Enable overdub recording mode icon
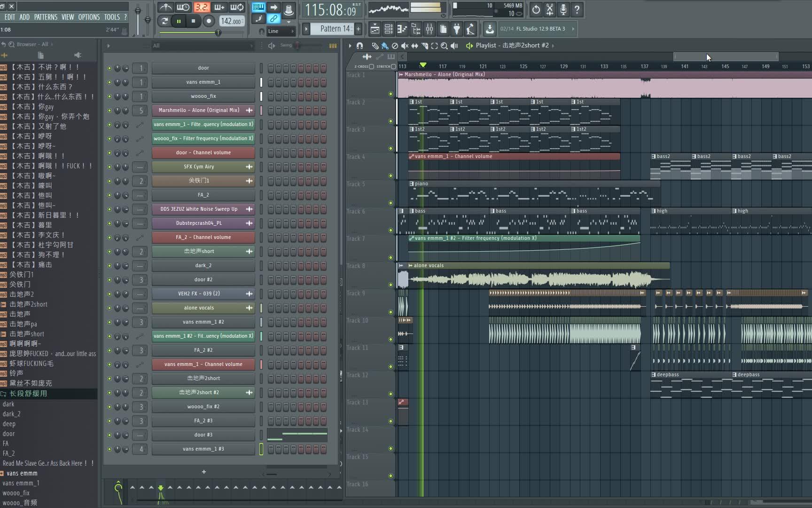The height and width of the screenshot is (508, 812). pos(219,7)
